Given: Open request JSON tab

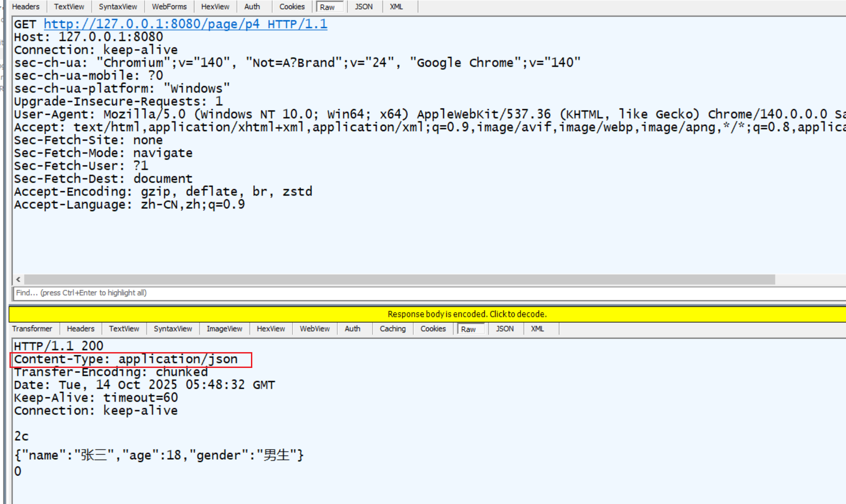Looking at the screenshot, I should point(364,7).
